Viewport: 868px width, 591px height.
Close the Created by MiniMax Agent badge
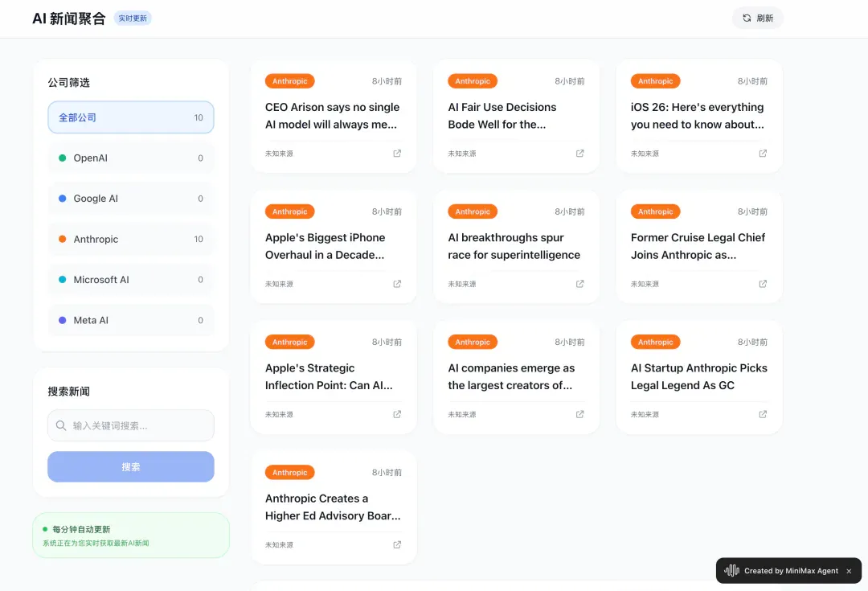click(x=849, y=571)
